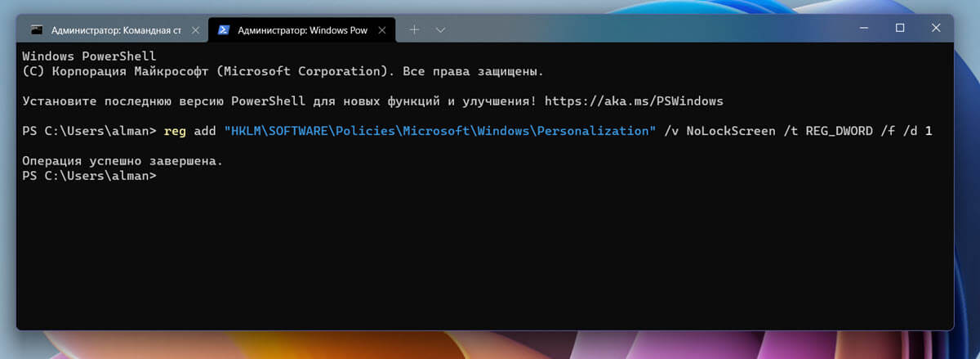
Task: Click the yellow reg command word
Action: [x=175, y=131]
